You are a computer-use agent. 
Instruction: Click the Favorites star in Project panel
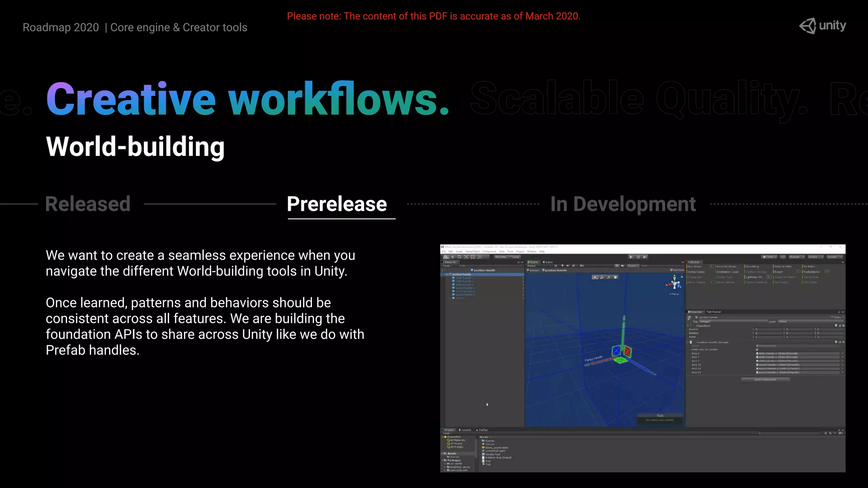pyautogui.click(x=445, y=437)
